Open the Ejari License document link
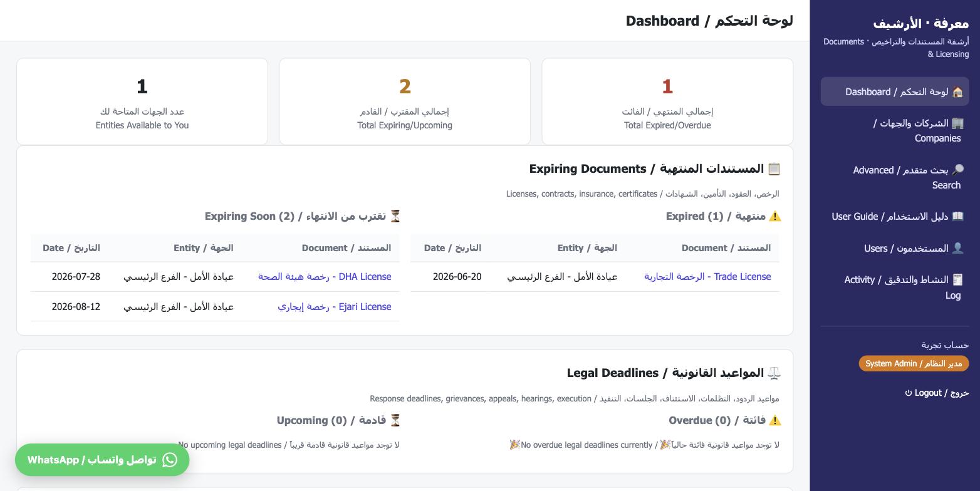980x491 pixels. [335, 307]
